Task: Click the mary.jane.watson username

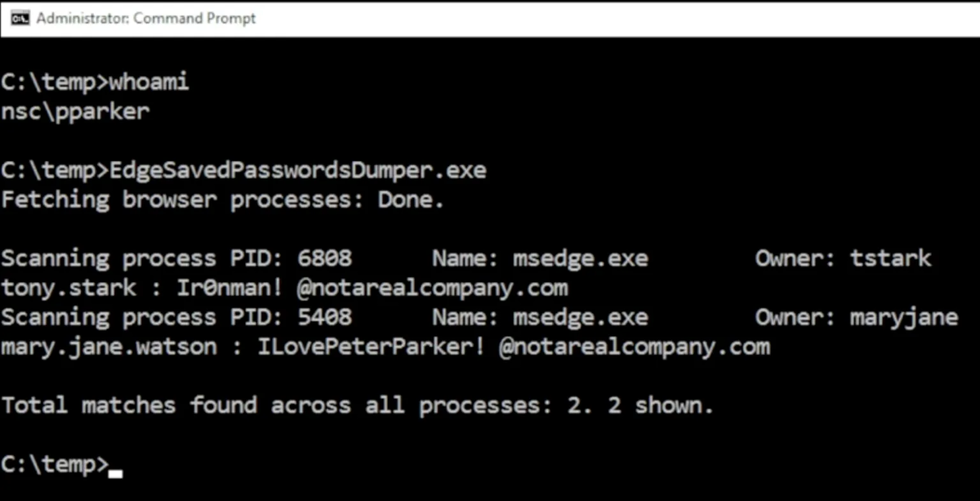Action: (x=109, y=347)
